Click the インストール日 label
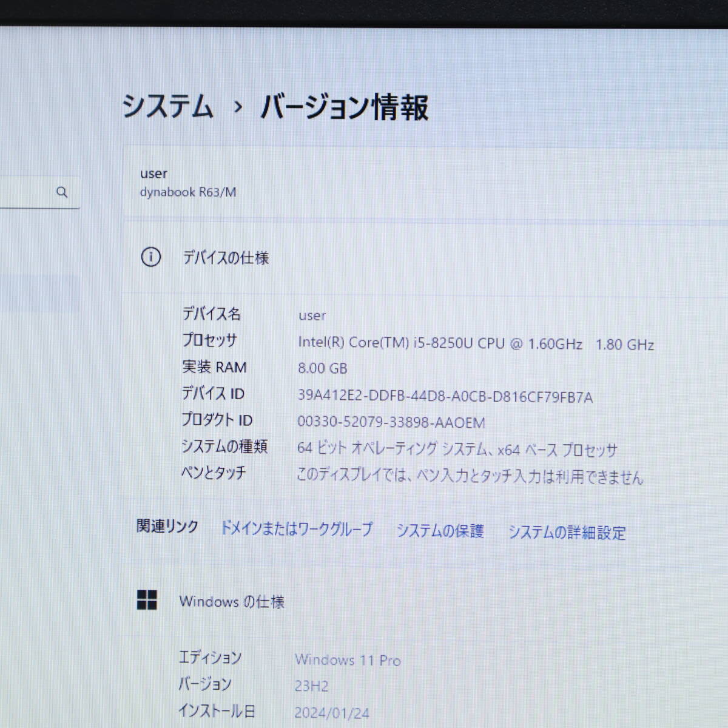Screen dimensions: 728x728 click(x=217, y=711)
